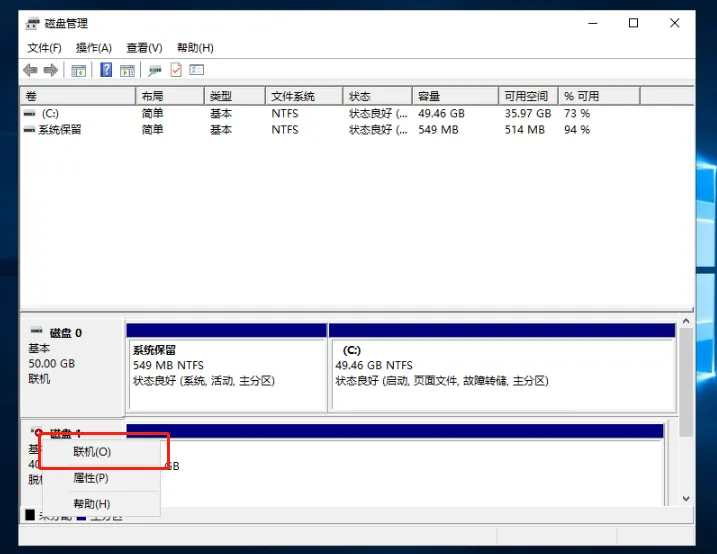The height and width of the screenshot is (554, 717).
Task: Click the Forward arrow toolbar icon
Action: pyautogui.click(x=51, y=70)
